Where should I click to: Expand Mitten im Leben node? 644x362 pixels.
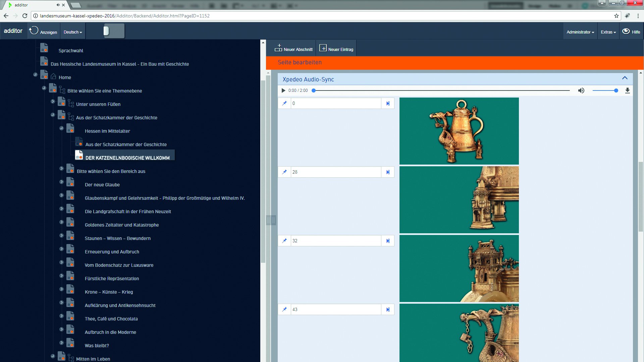(53, 356)
